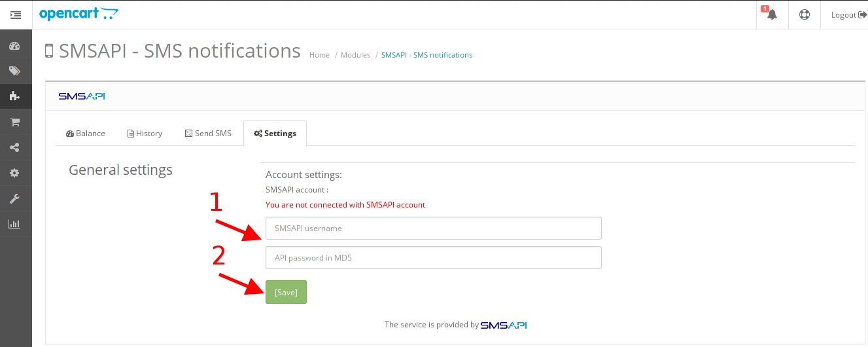
Task: Click the OpenCart logo
Action: tap(79, 14)
